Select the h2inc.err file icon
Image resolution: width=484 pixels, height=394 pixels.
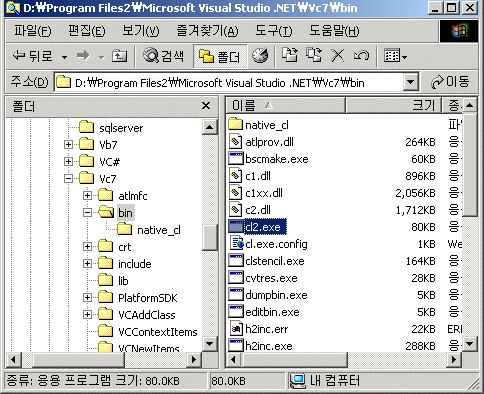pyautogui.click(x=236, y=329)
